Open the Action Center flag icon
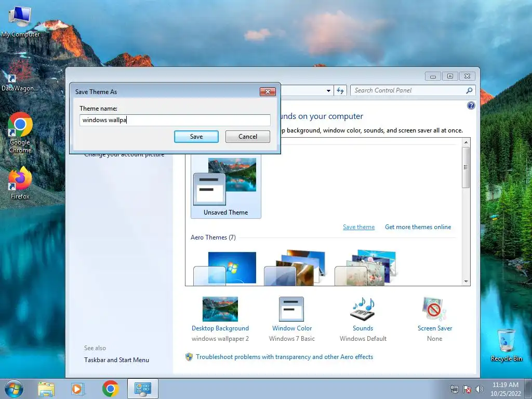 pyautogui.click(x=467, y=389)
